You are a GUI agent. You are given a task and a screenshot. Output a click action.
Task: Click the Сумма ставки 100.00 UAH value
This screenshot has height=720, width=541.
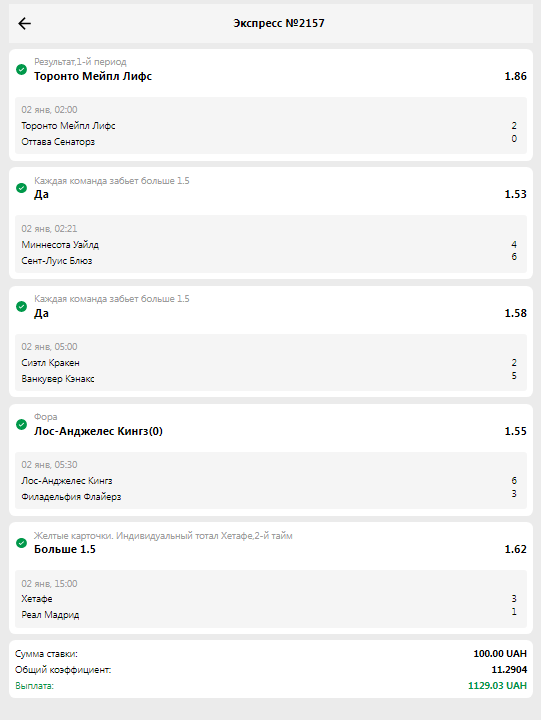point(500,653)
